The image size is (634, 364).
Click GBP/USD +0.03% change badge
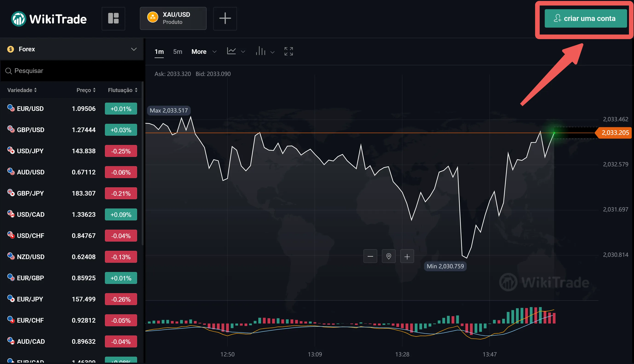pyautogui.click(x=121, y=130)
